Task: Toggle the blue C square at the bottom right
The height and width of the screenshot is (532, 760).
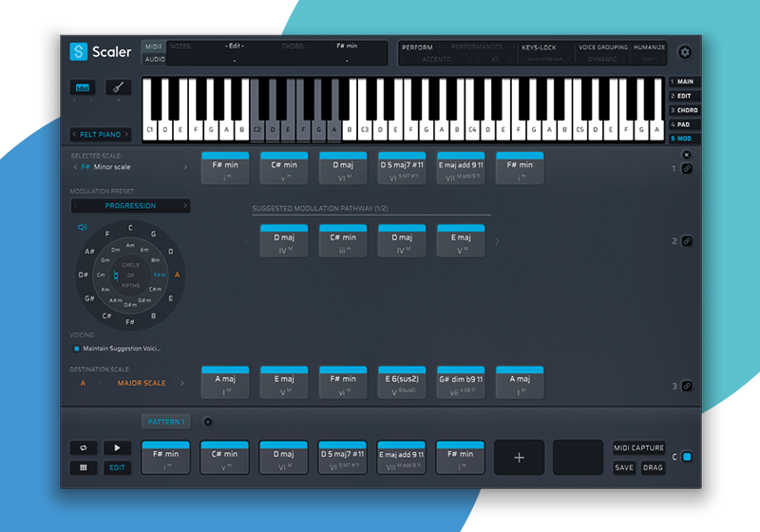Action: click(687, 457)
